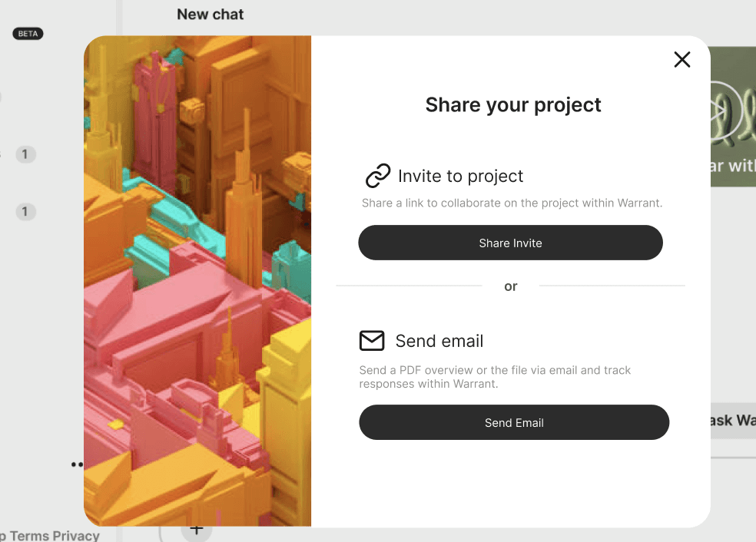Click the lower "1" count badge in sidebar
Viewport: 756px width, 542px height.
coord(25,211)
